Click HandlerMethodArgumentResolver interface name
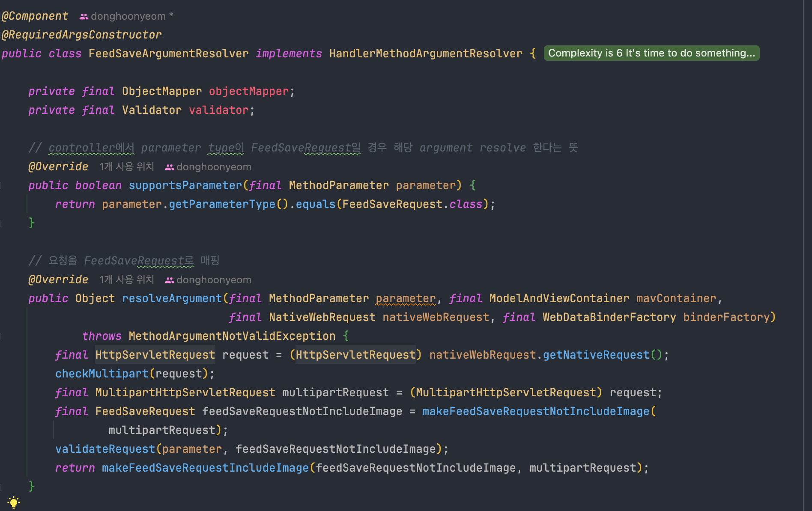Image resolution: width=812 pixels, height=511 pixels. click(x=426, y=53)
